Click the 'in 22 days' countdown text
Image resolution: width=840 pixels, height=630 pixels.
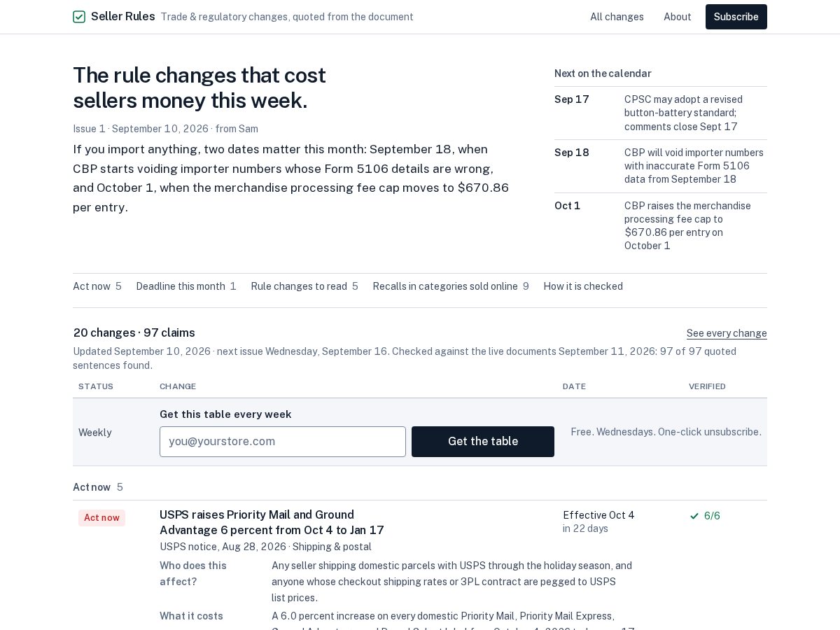[x=585, y=528]
